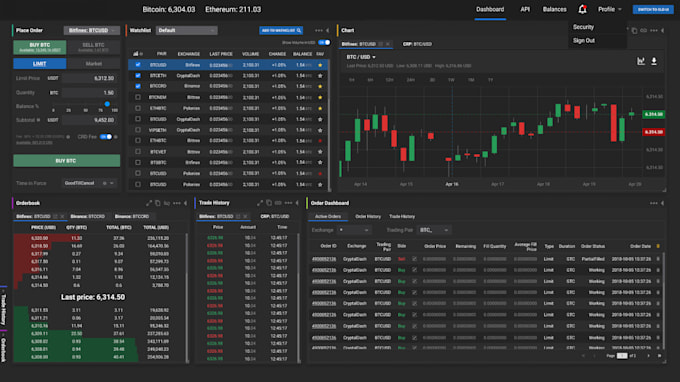680x382 pixels.
Task: Open Chart panel more options dots
Action: click(x=654, y=30)
